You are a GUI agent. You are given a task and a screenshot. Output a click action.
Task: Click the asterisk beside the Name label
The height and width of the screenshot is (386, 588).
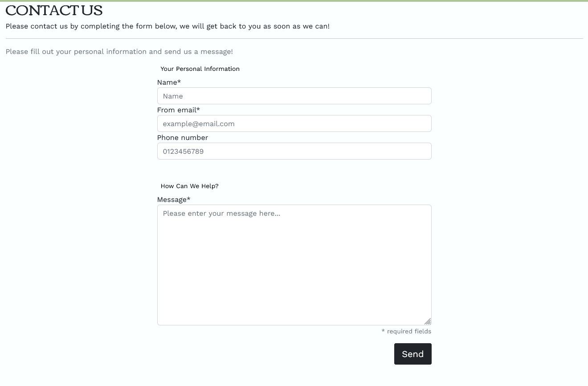179,82
